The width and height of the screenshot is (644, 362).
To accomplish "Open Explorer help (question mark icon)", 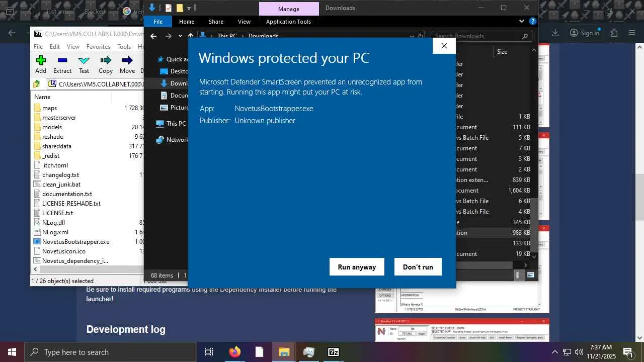I will (533, 22).
